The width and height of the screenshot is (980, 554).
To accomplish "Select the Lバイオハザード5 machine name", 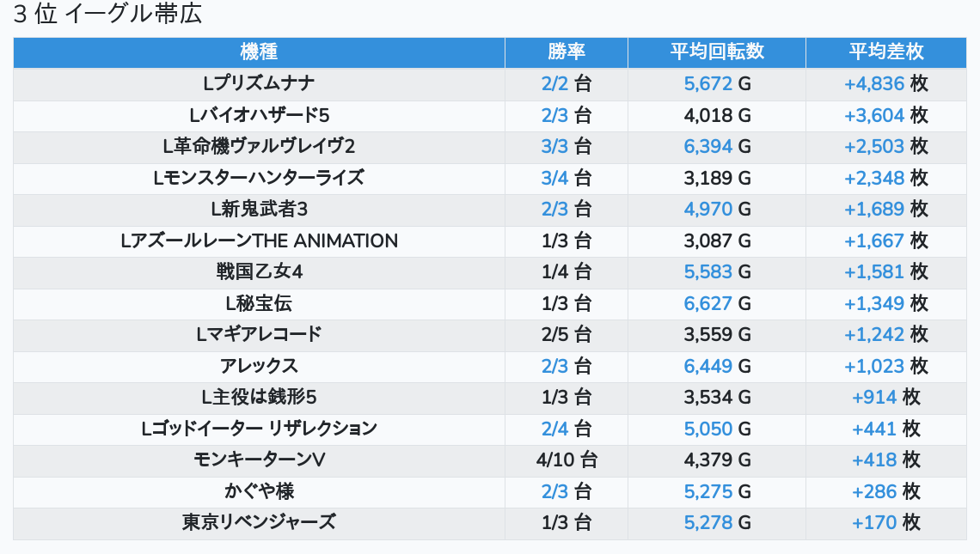I will click(x=259, y=115).
